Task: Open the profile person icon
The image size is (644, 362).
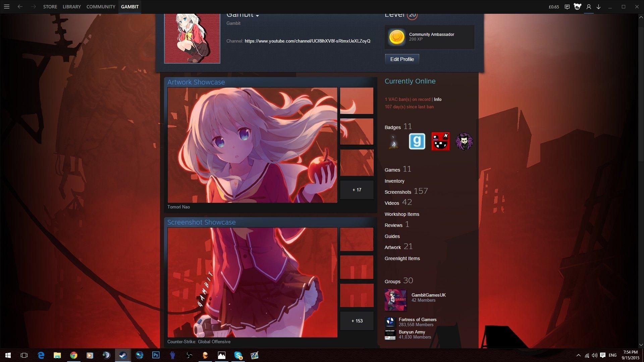Action: (589, 7)
